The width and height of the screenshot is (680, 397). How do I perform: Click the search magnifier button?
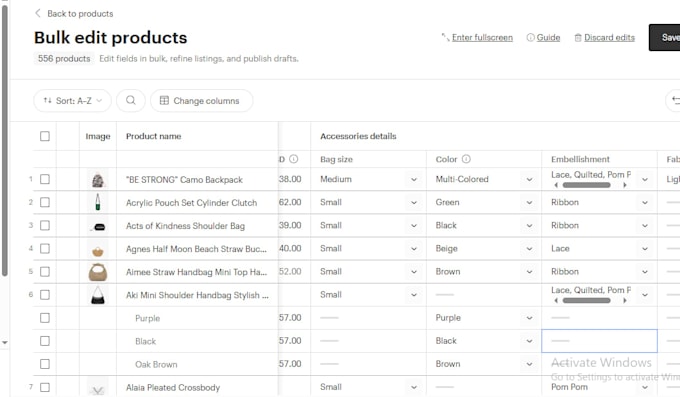pyautogui.click(x=131, y=101)
